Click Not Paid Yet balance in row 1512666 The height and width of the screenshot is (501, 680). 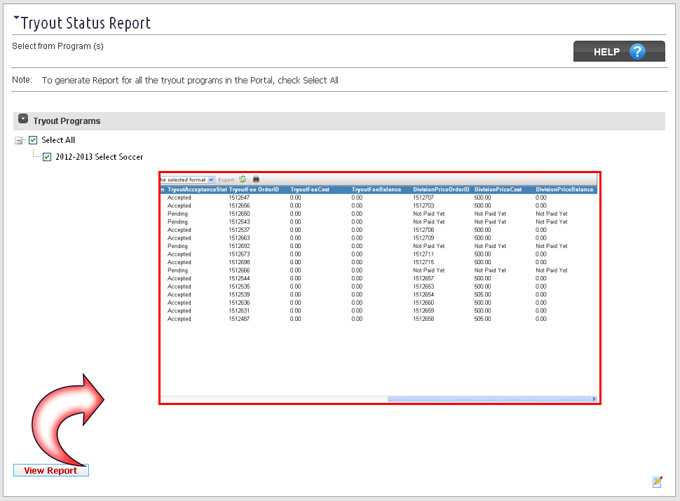[552, 270]
